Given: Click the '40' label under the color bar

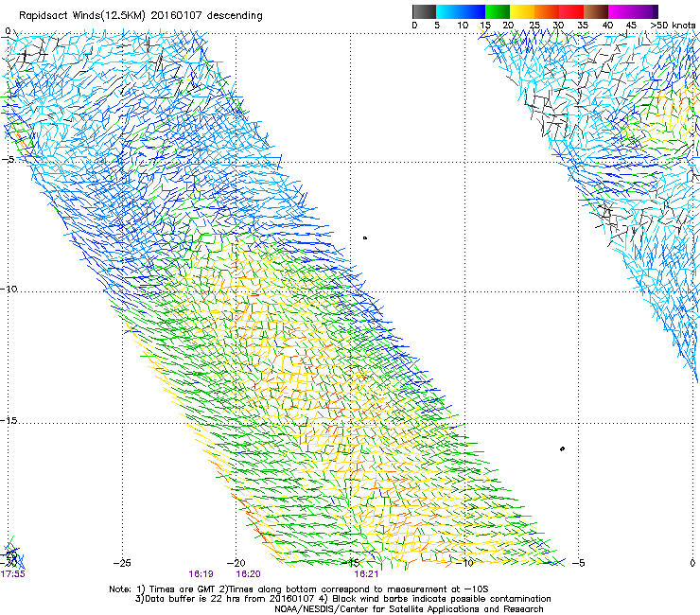Looking at the screenshot, I should click(607, 26).
